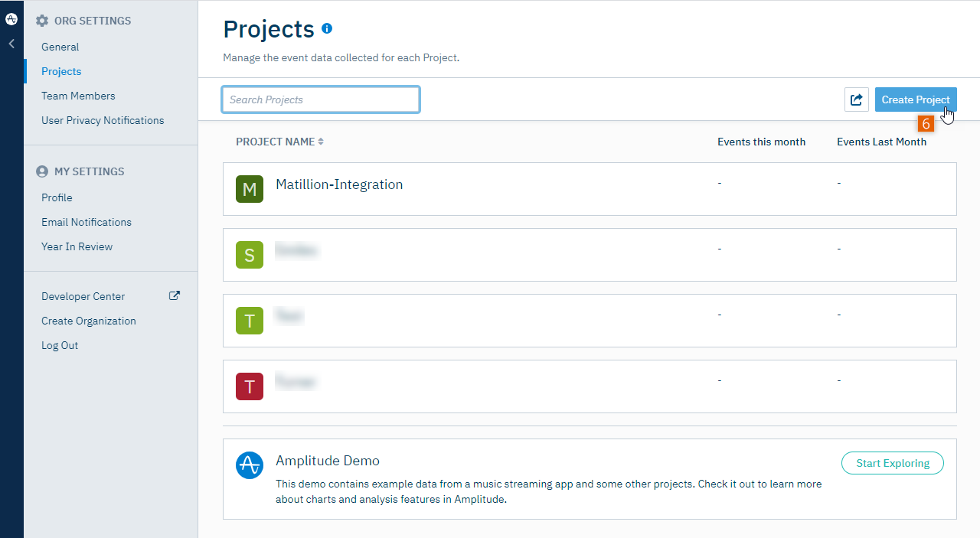Open the Profile settings
Screen dimensions: 980x538
point(57,197)
